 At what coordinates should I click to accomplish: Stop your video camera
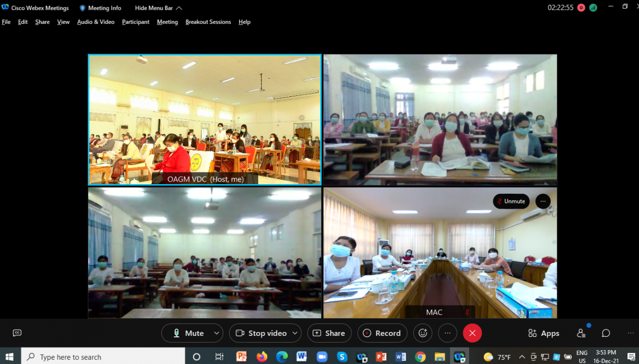(261, 333)
